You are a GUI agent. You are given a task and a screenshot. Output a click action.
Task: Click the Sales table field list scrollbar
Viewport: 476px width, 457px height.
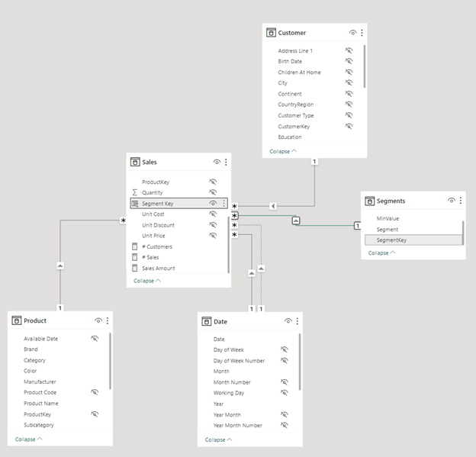point(228,245)
